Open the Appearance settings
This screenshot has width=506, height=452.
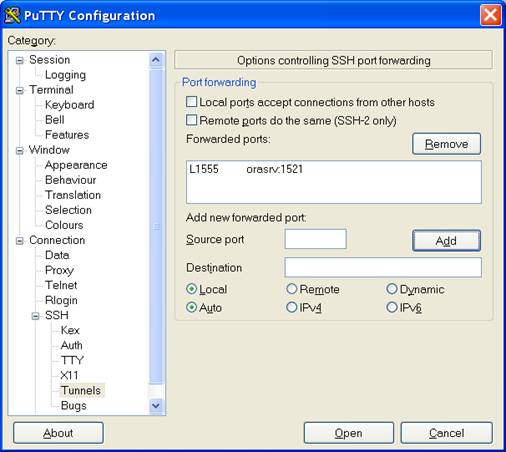point(76,165)
